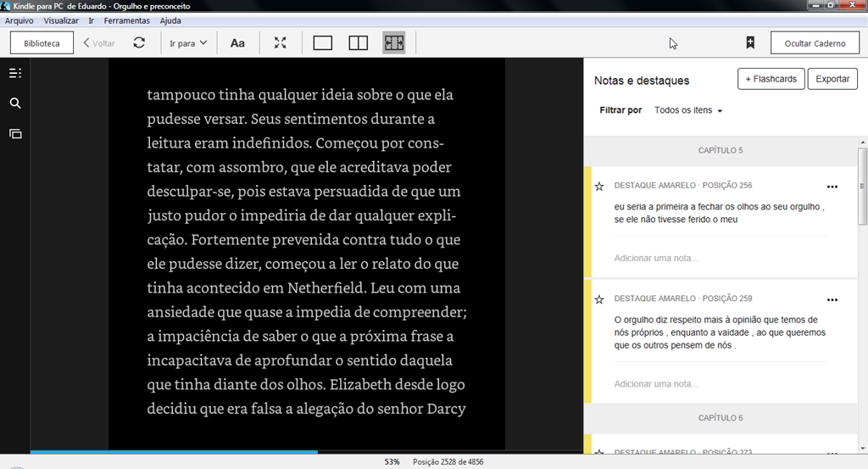Click the notebook scrollbar down arrow

click(862, 449)
